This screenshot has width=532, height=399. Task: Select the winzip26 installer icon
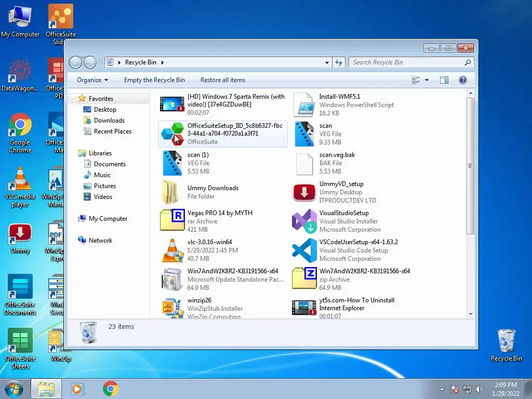pos(172,308)
